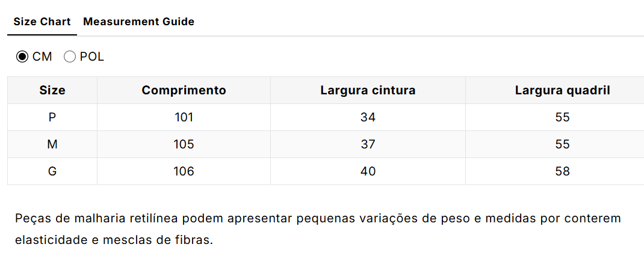The height and width of the screenshot is (262, 644).
Task: Switch to the Measurement Guide tab
Action: (138, 22)
